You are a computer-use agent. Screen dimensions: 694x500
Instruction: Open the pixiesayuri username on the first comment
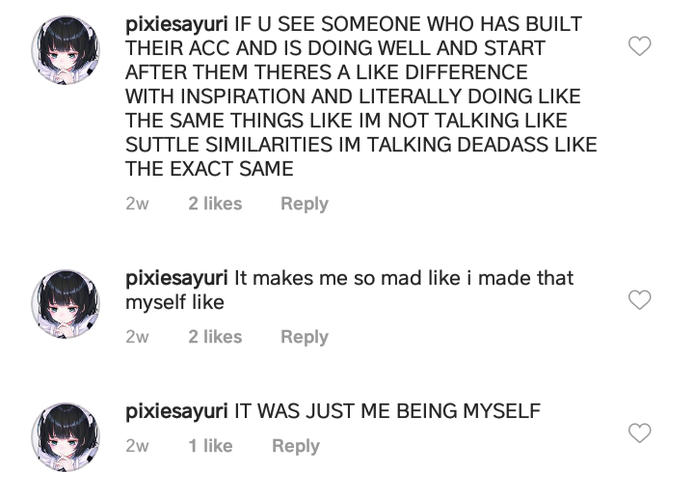[177, 23]
